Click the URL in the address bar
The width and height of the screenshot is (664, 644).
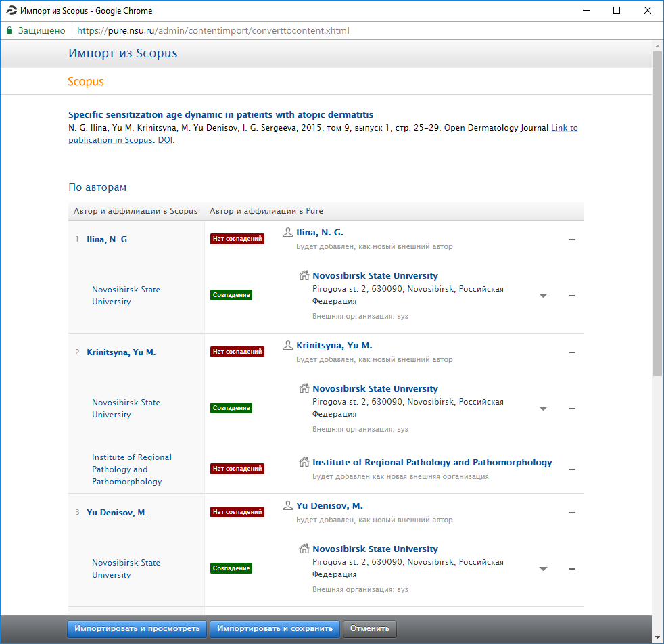coord(213,30)
